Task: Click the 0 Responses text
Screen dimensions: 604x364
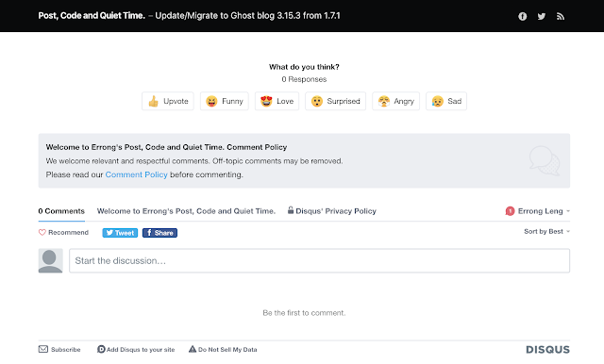Action: click(304, 79)
